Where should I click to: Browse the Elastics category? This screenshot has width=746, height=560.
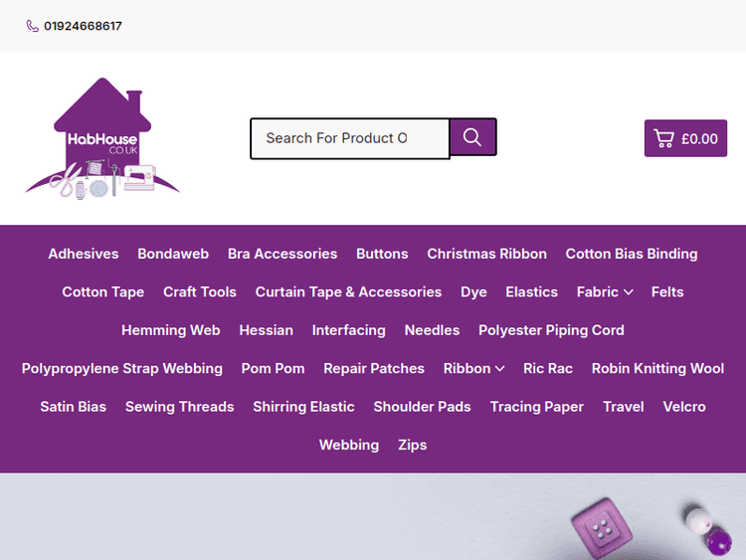[531, 291]
